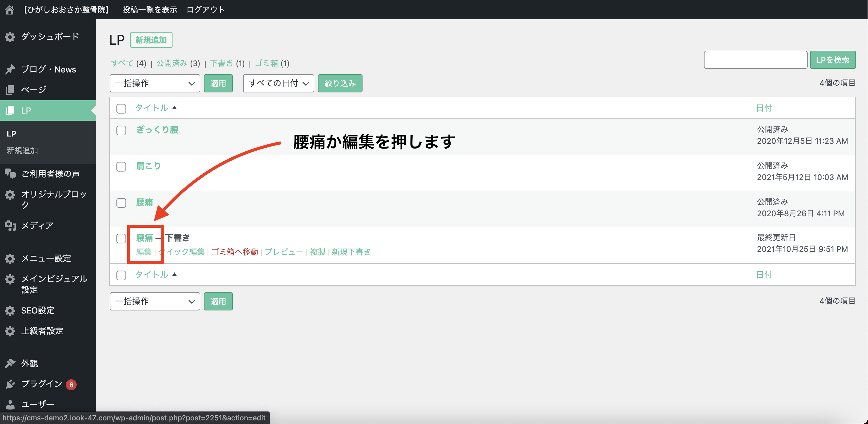Focus the LP search text field
The height and width of the screenshot is (424, 868).
755,60
